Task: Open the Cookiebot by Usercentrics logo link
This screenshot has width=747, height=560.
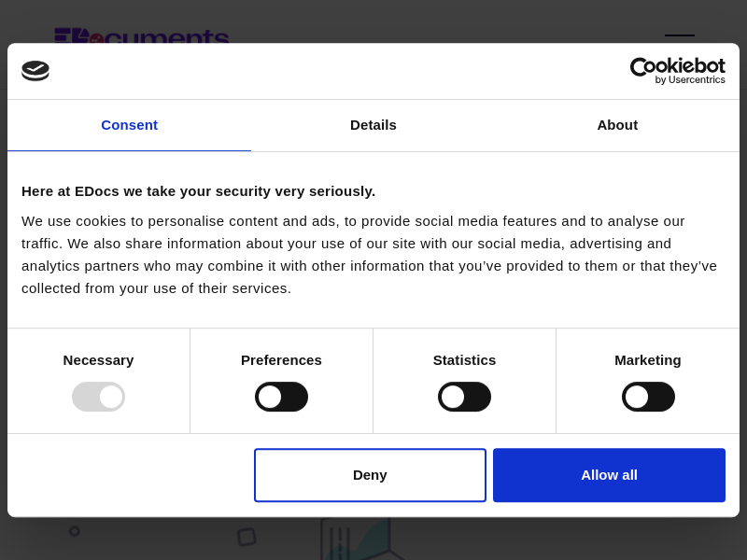Action: [677, 71]
